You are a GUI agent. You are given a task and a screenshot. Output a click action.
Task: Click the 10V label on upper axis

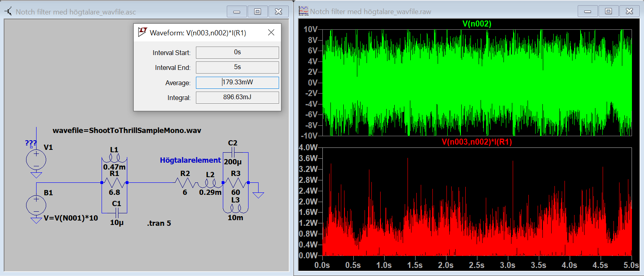coord(310,29)
